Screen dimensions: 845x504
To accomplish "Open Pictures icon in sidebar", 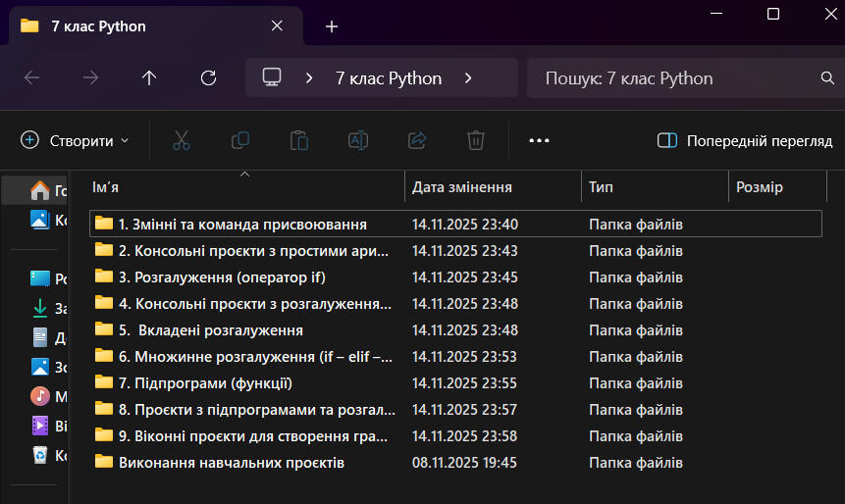I will click(40, 367).
